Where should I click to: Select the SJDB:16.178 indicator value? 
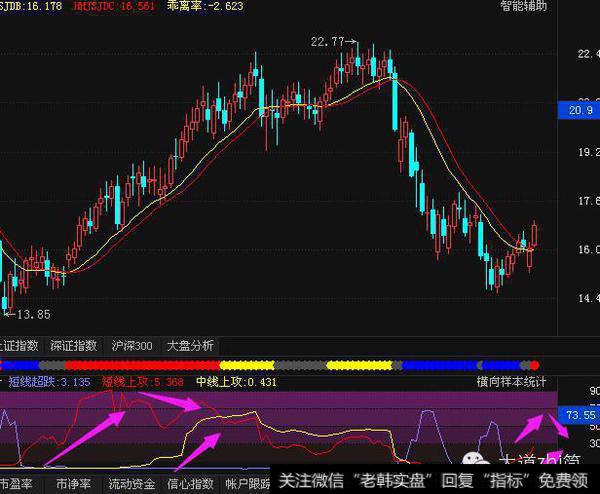[31, 6]
